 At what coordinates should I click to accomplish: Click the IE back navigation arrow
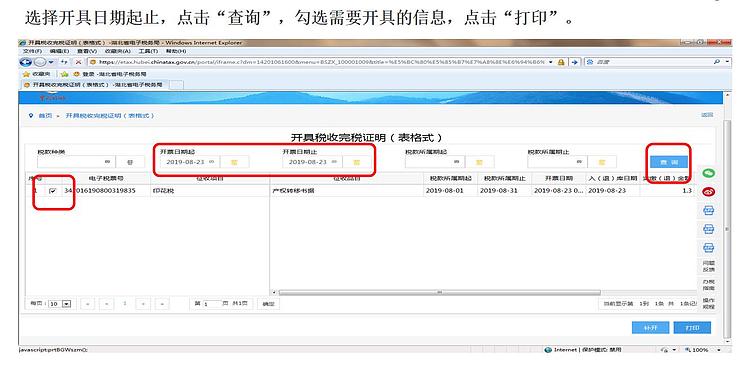(26, 62)
